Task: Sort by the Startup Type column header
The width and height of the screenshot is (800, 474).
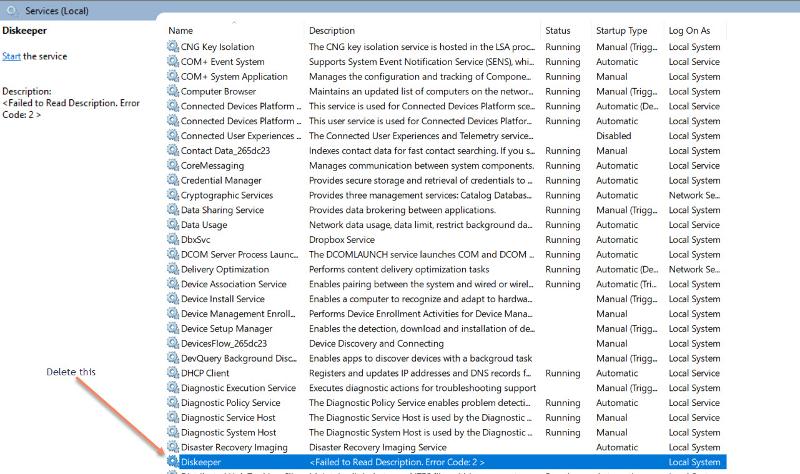Action: pyautogui.click(x=622, y=31)
